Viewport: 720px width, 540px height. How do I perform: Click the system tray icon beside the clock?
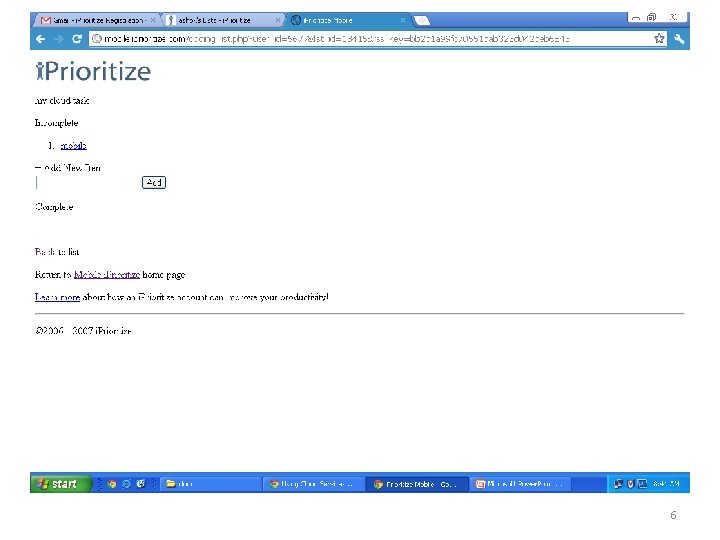pos(642,484)
